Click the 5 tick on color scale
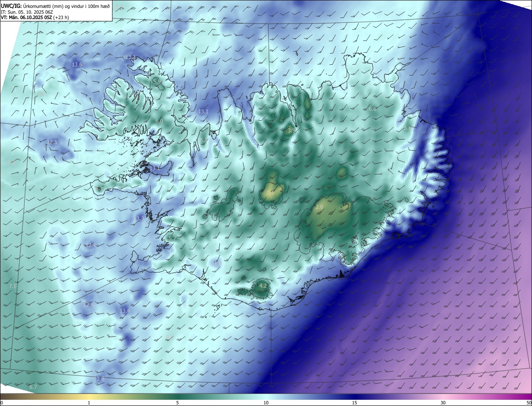This screenshot has height=406, width=532. pos(177,403)
